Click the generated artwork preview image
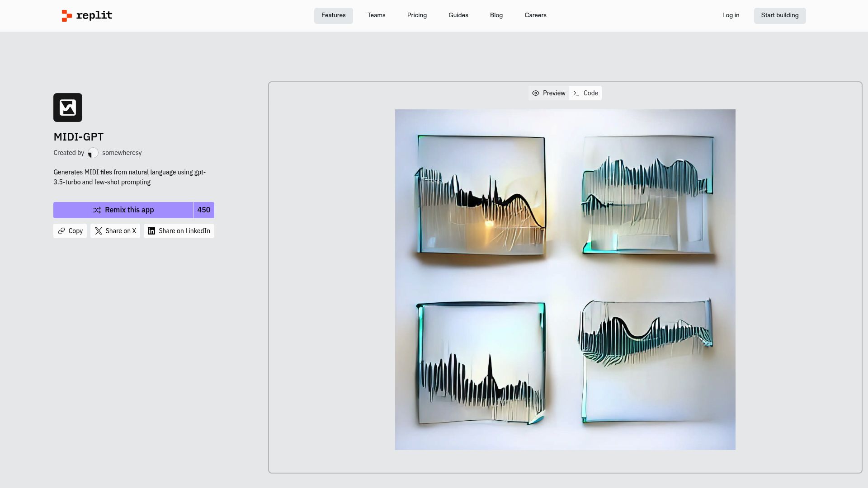This screenshot has width=868, height=488. [565, 279]
